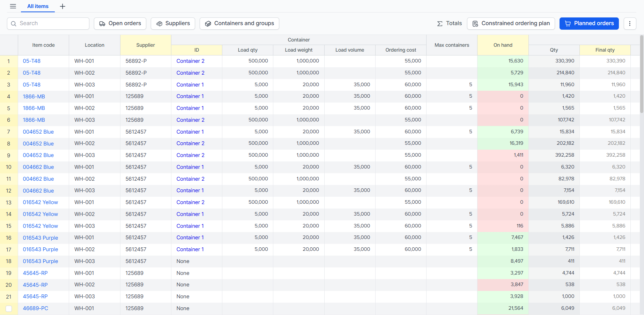
Task: Click the On hand column header
Action: pos(503,45)
